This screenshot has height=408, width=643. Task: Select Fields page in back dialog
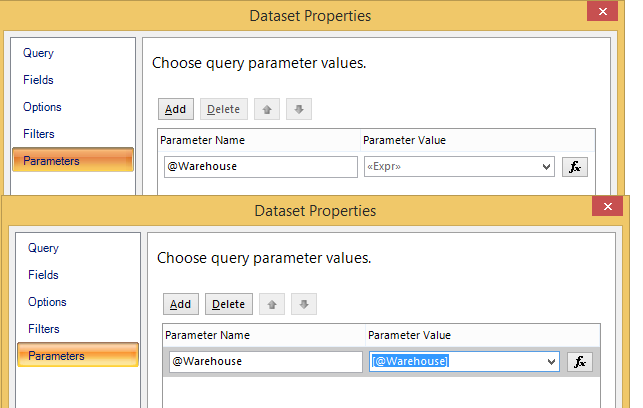pyautogui.click(x=39, y=80)
